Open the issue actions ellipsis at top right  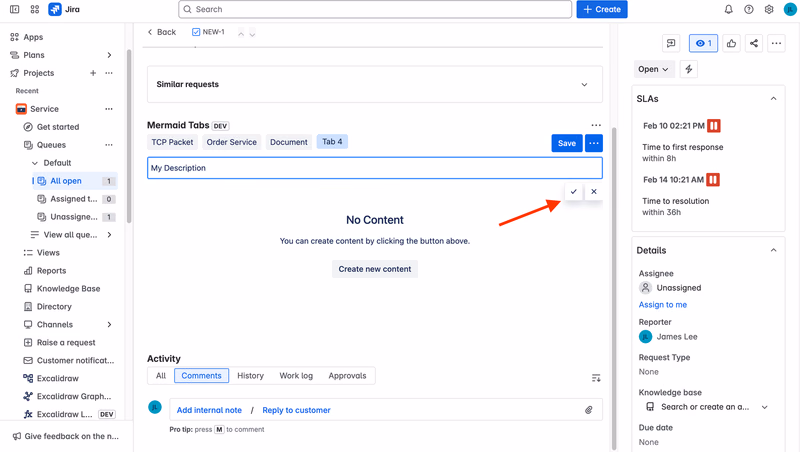point(776,43)
